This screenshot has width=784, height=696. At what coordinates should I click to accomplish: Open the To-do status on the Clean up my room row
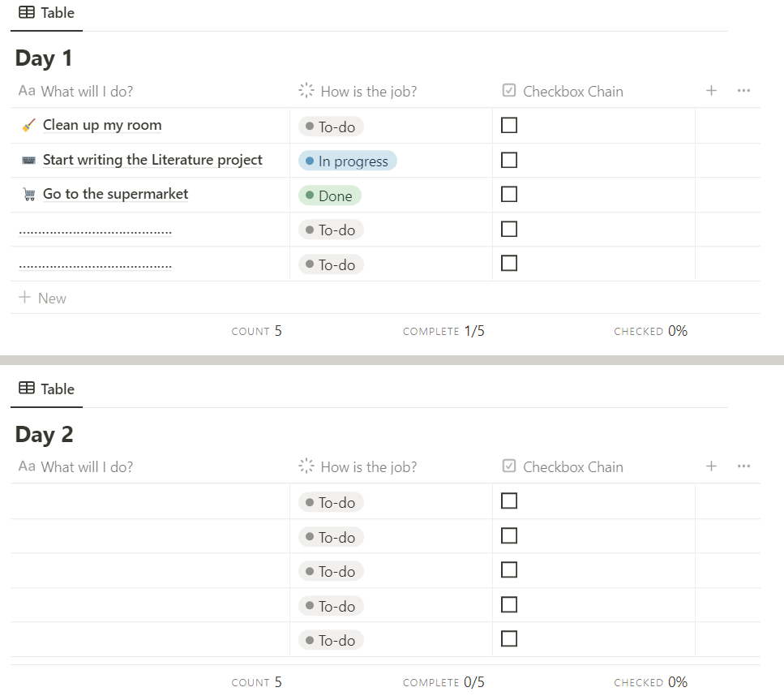[x=331, y=127]
